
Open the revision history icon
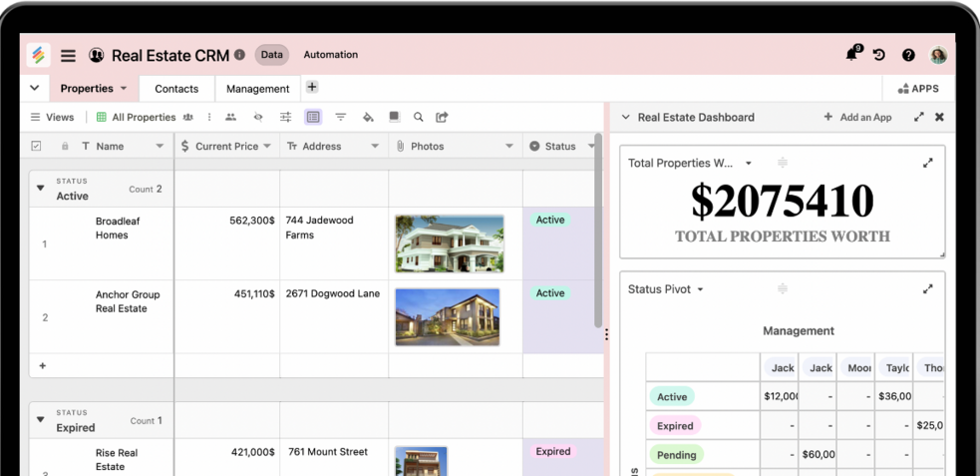879,55
